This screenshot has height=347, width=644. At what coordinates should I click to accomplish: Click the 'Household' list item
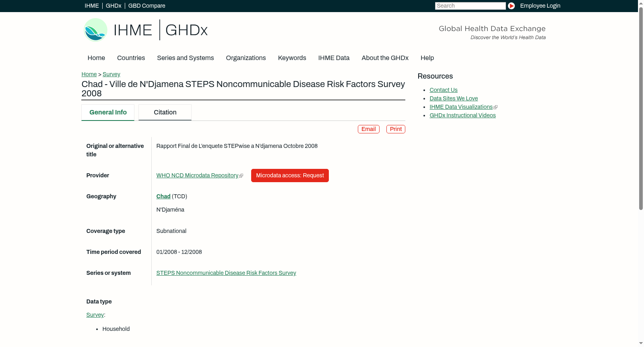point(116,329)
